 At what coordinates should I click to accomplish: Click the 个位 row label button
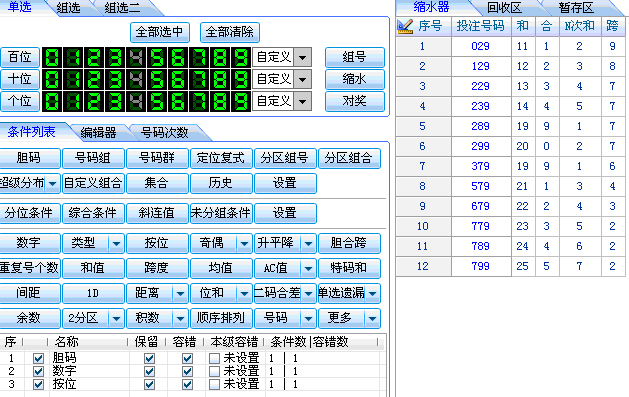(x=20, y=101)
